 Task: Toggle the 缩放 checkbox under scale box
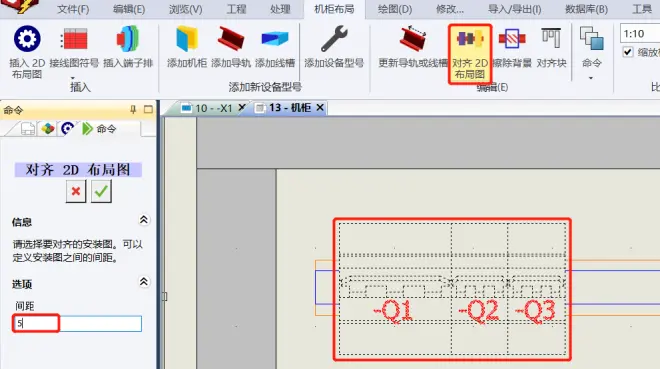(628, 52)
